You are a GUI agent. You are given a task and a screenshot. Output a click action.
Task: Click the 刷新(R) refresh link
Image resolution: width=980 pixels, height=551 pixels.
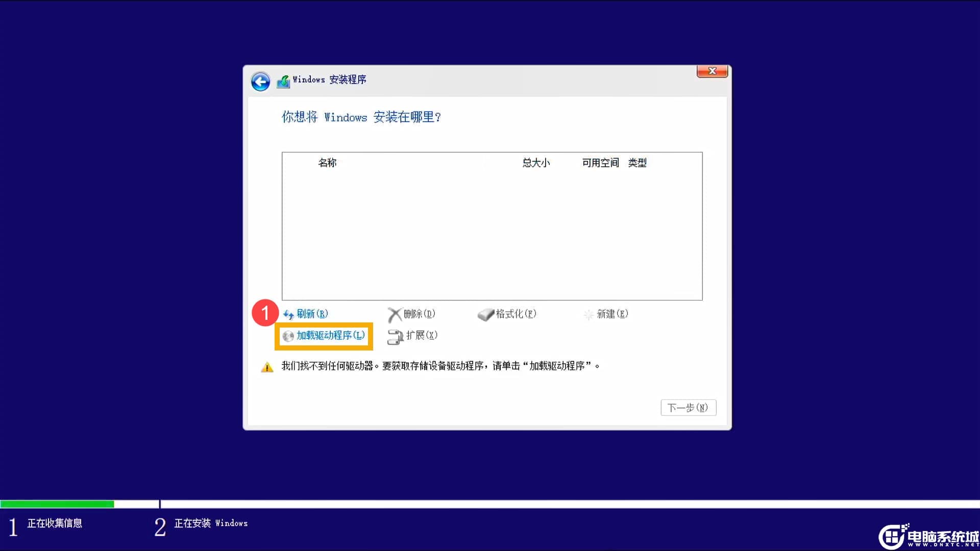coord(312,314)
